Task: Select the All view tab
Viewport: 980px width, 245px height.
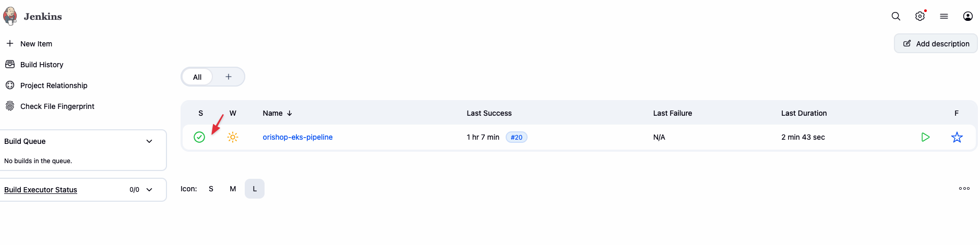Action: (197, 77)
